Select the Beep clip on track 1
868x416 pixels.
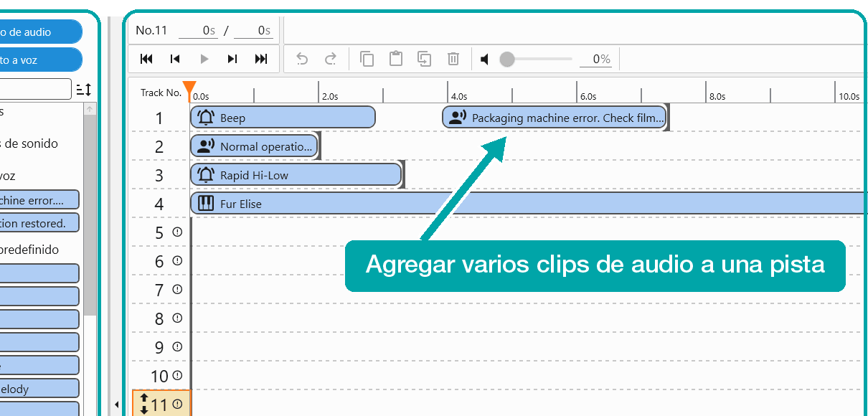point(283,118)
